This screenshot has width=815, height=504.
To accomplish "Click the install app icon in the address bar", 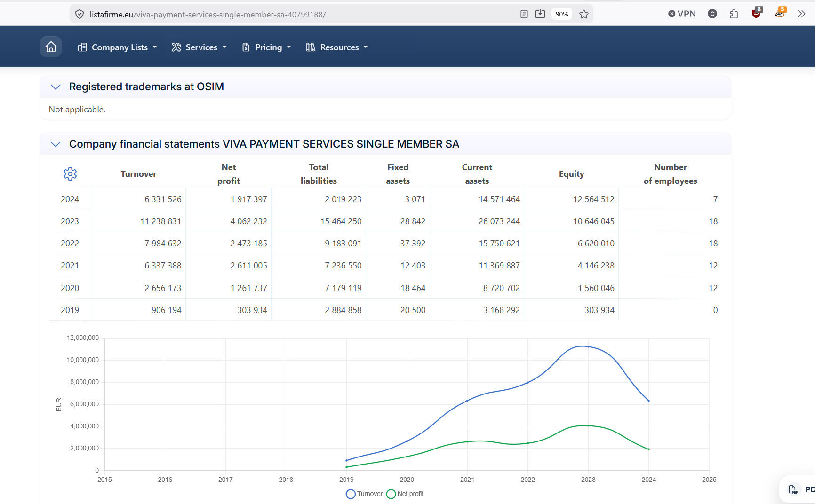I will coord(540,14).
